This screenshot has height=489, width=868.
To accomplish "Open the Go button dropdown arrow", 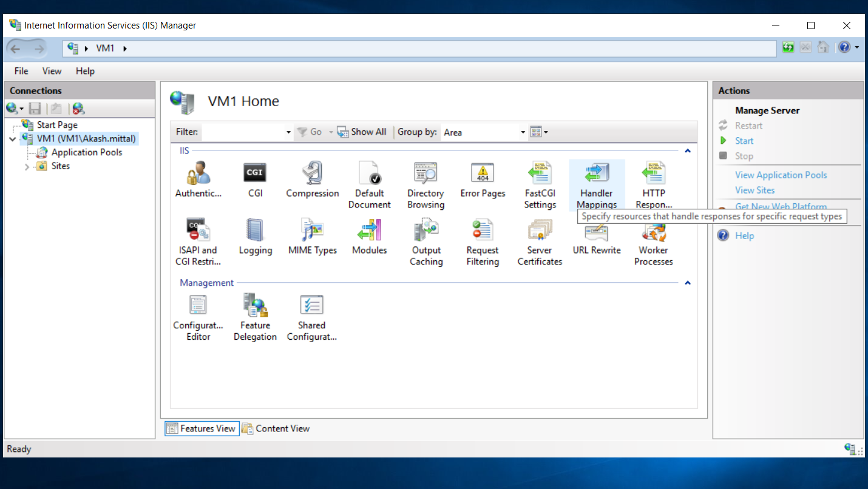I will pyautogui.click(x=331, y=132).
